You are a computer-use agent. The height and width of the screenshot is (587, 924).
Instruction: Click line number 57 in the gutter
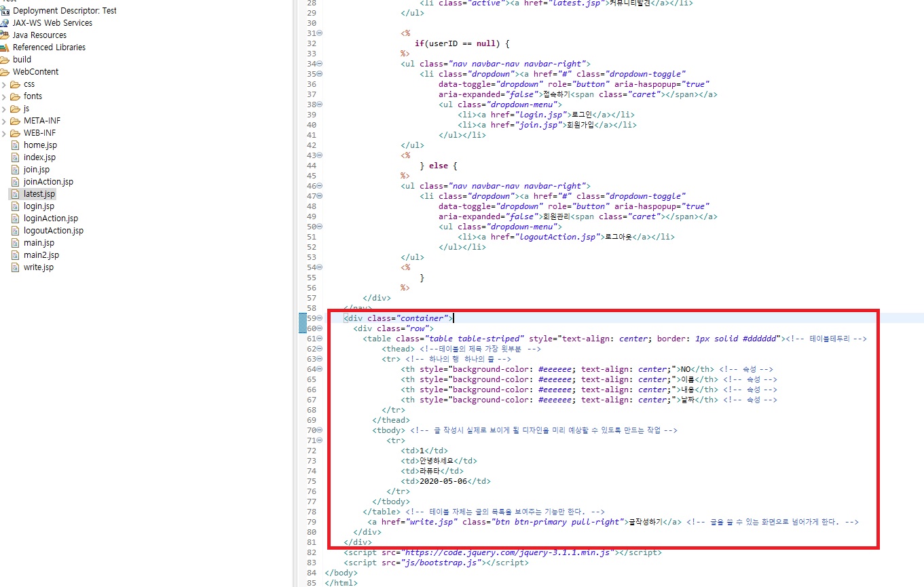click(312, 298)
